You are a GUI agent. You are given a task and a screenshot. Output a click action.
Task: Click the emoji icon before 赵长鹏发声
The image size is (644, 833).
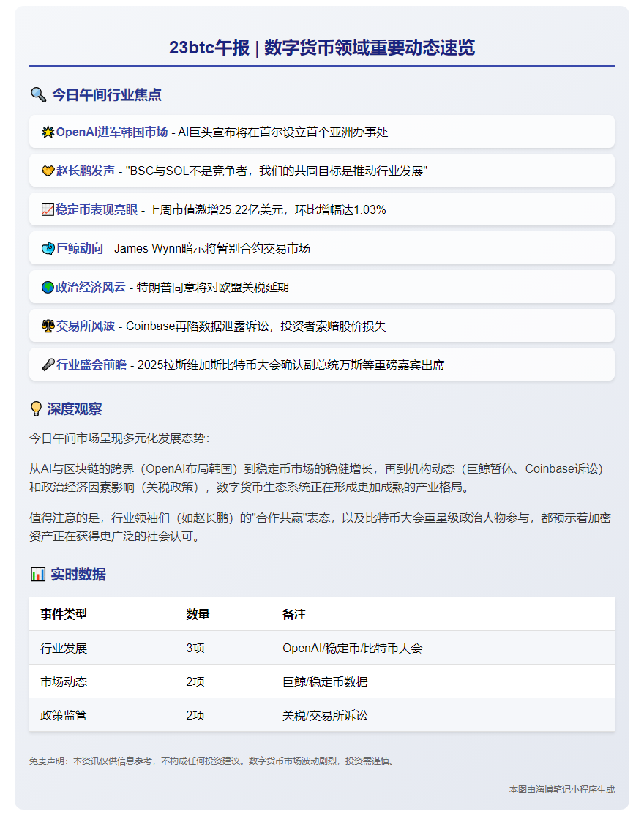(48, 171)
